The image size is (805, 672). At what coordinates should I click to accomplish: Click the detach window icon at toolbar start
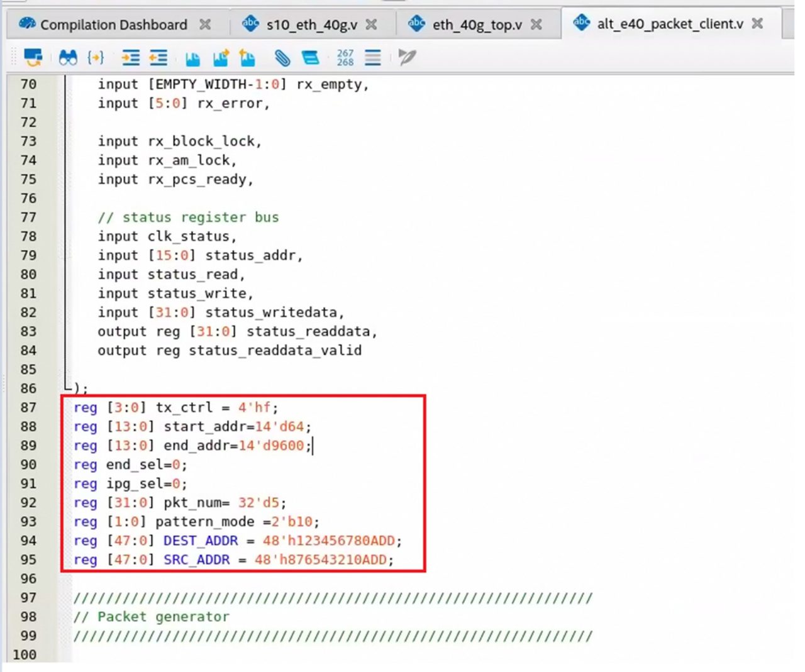pyautogui.click(x=33, y=58)
